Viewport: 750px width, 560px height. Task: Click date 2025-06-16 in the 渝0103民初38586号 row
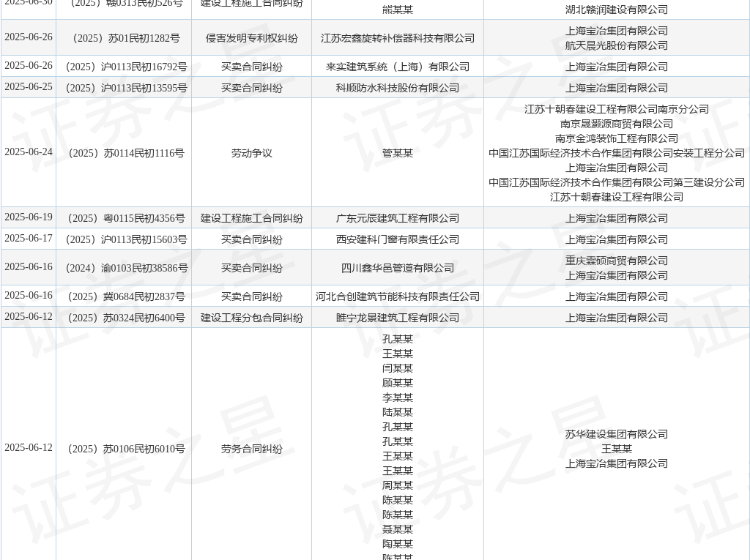pos(29,267)
